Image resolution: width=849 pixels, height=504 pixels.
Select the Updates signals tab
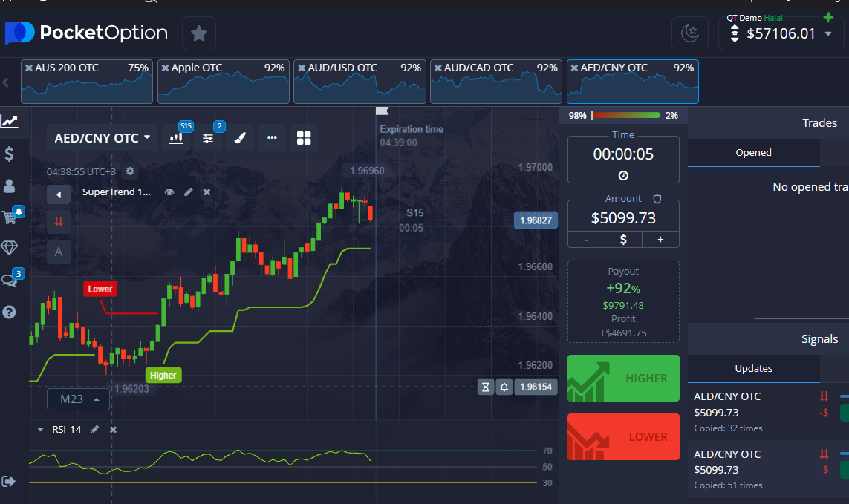pos(754,369)
